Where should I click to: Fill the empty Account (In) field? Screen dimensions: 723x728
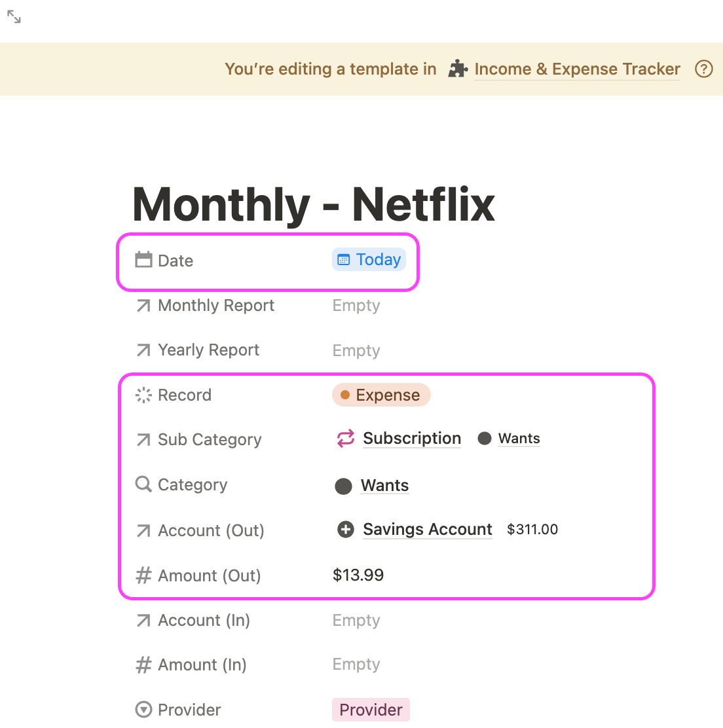point(356,620)
